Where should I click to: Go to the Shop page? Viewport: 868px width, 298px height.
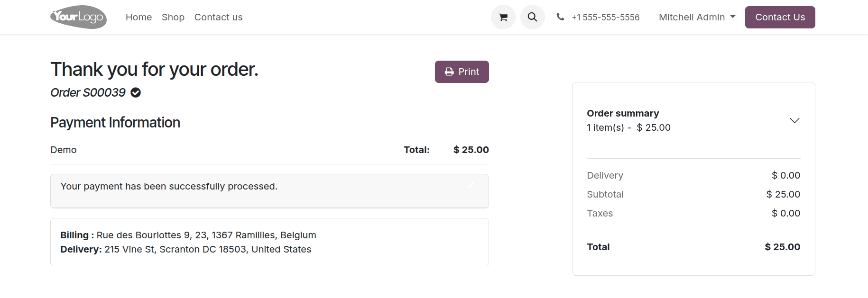point(173,17)
